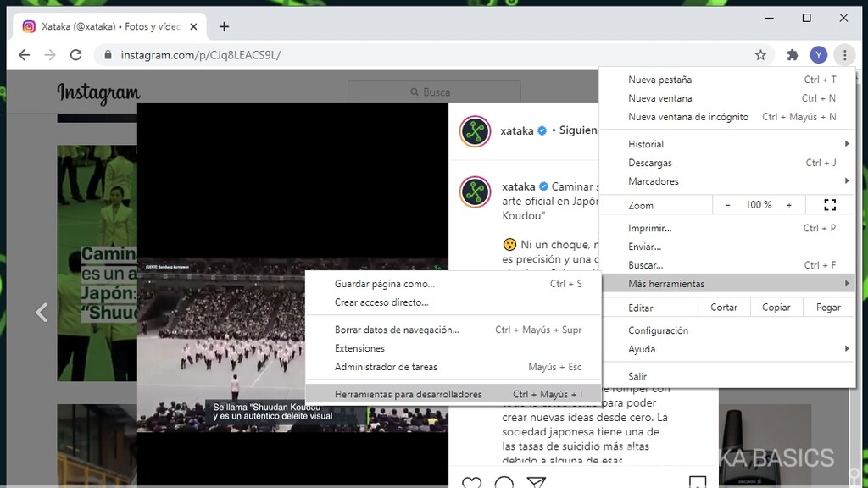The width and height of the screenshot is (868, 488).
Task: Select Buscar... in the menu
Action: coord(727,265)
